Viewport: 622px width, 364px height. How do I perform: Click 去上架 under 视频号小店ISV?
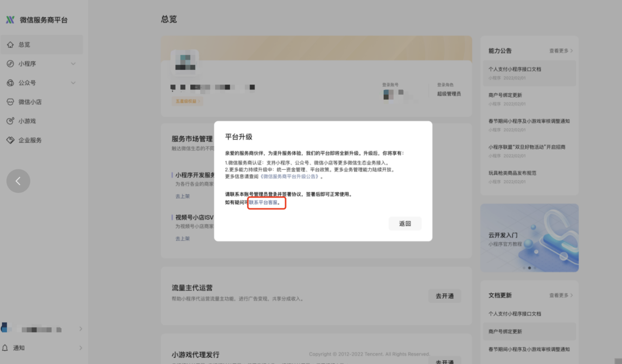(183, 238)
